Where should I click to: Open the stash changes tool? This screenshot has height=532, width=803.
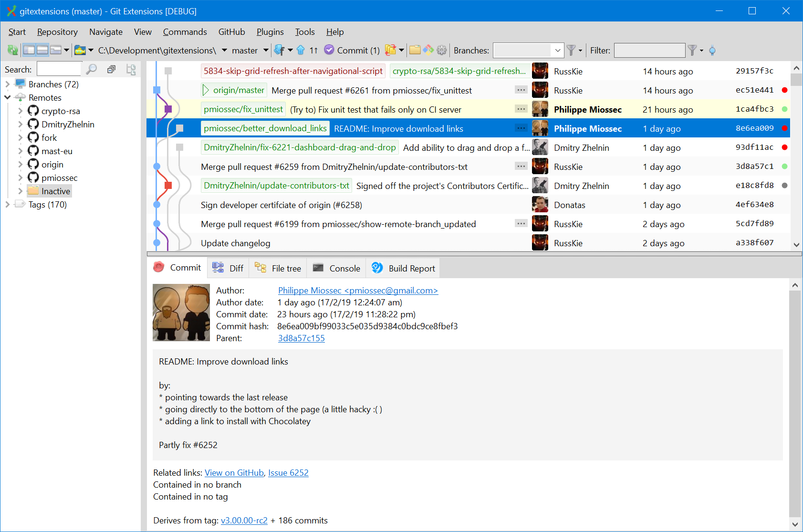pos(390,50)
